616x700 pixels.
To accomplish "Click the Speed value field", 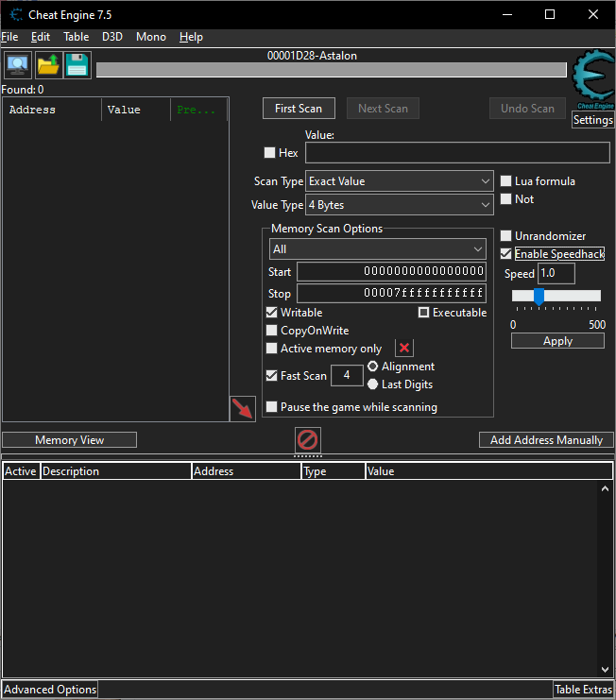I will pos(556,273).
